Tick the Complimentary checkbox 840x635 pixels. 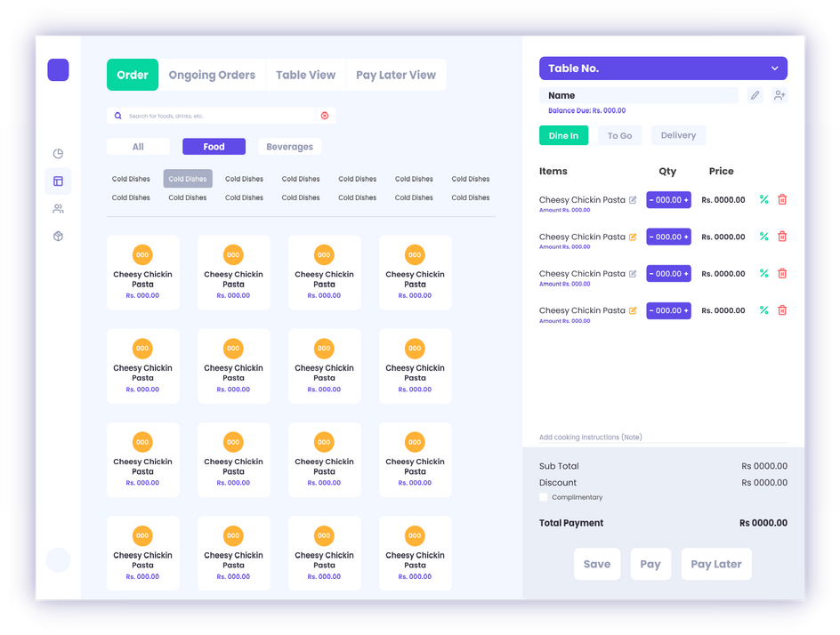coord(544,497)
